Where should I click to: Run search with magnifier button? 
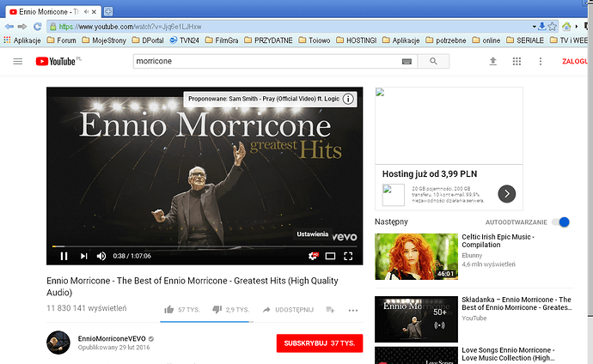point(433,61)
